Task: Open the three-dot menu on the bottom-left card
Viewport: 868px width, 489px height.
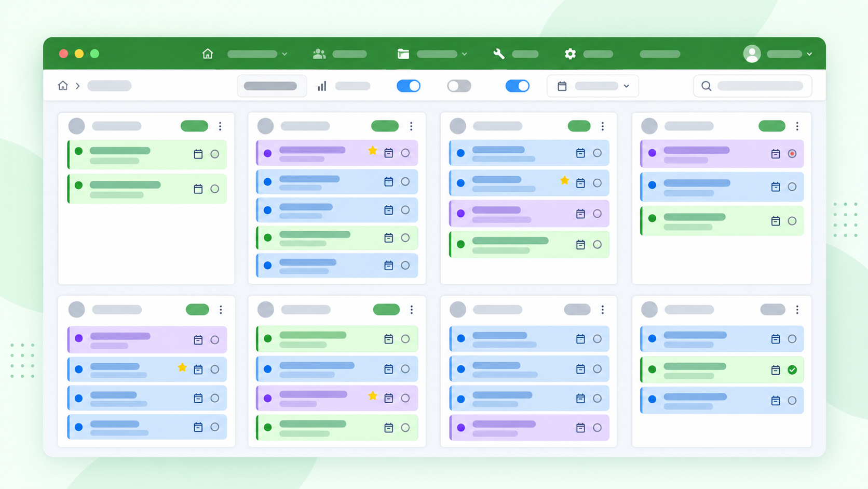Action: point(221,310)
